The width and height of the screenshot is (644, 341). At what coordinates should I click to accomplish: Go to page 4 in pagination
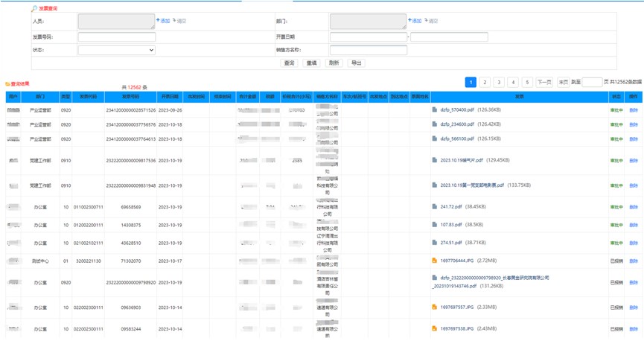point(513,82)
